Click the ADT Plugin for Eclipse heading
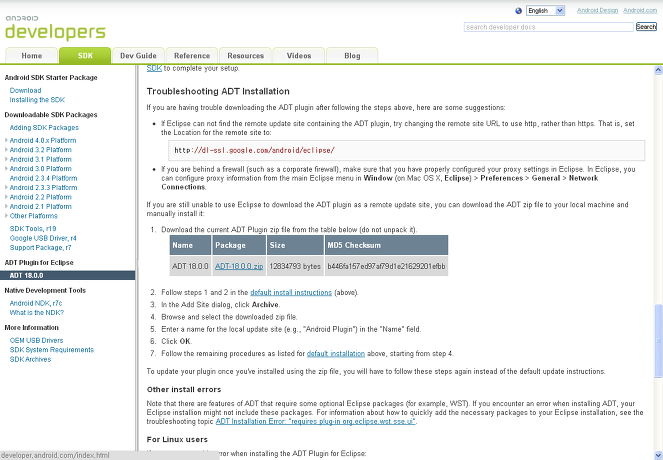This screenshot has width=663, height=460. (39, 263)
